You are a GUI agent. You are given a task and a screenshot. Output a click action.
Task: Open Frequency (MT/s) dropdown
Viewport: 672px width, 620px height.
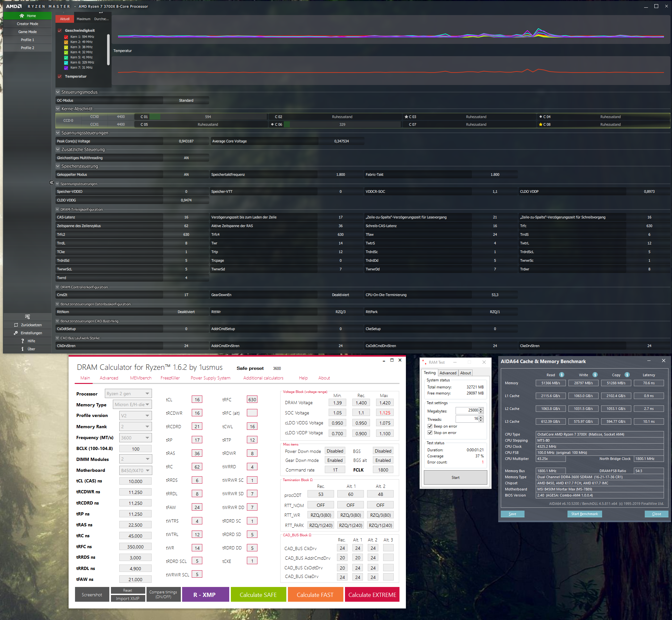pos(136,437)
